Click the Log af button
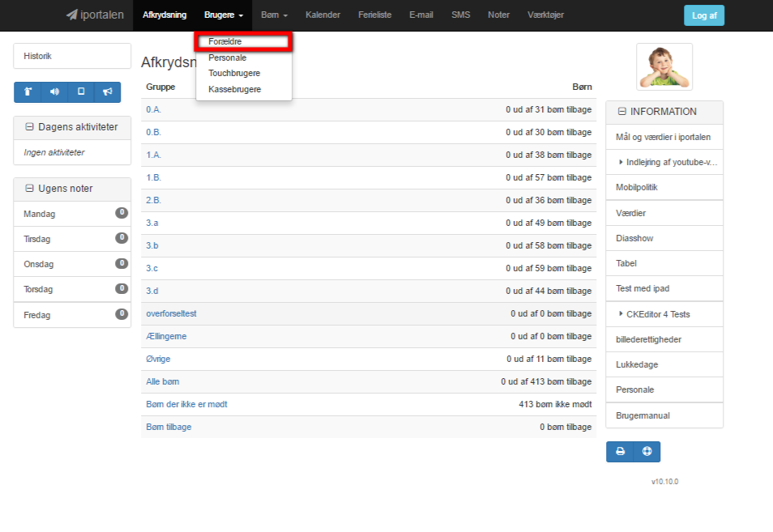 point(704,15)
